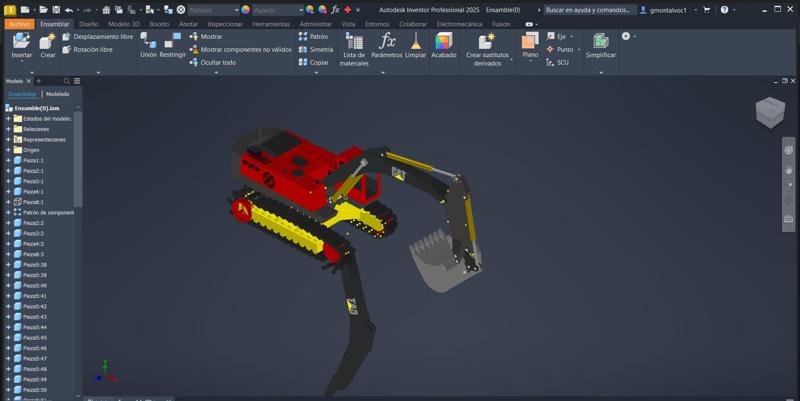Viewport: 800px width, 401px height.
Task: Click the ViewCube in the viewport
Action: tap(770, 112)
